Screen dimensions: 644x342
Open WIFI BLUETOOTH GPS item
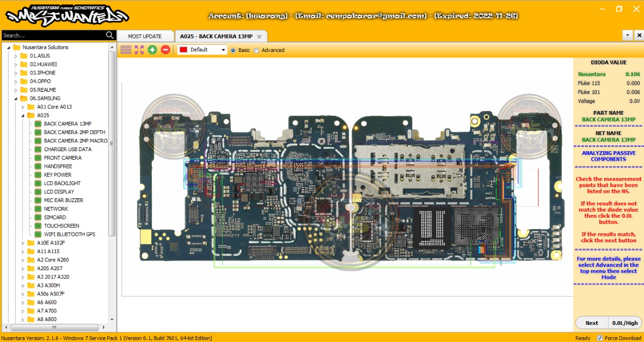(69, 234)
